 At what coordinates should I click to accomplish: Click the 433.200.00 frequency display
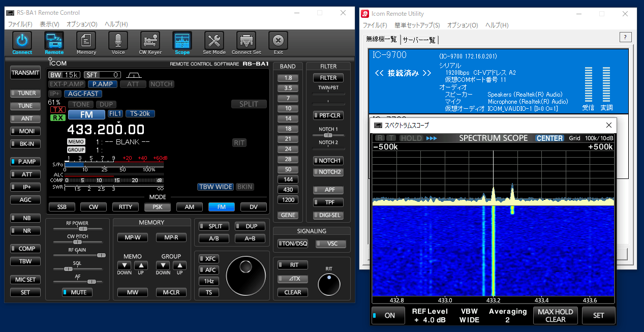pos(106,129)
